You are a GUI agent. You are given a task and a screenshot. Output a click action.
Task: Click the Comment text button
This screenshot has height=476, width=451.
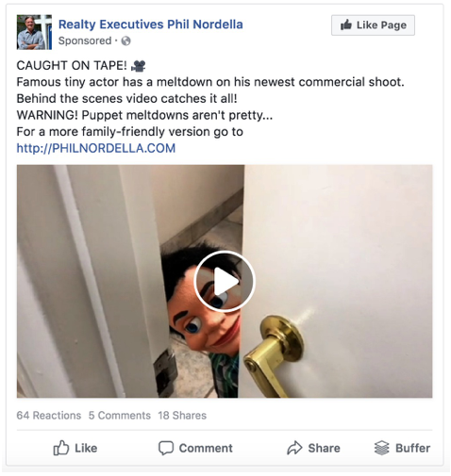coord(206,448)
